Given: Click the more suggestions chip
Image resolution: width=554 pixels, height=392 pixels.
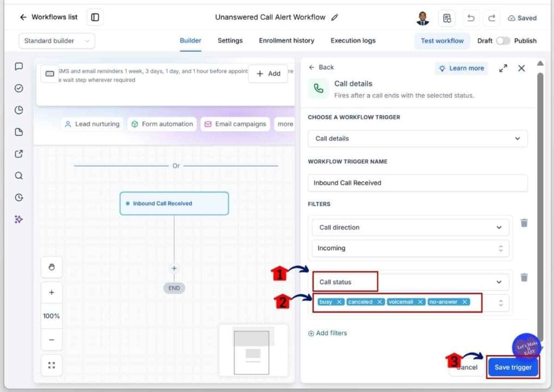Looking at the screenshot, I should 285,124.
